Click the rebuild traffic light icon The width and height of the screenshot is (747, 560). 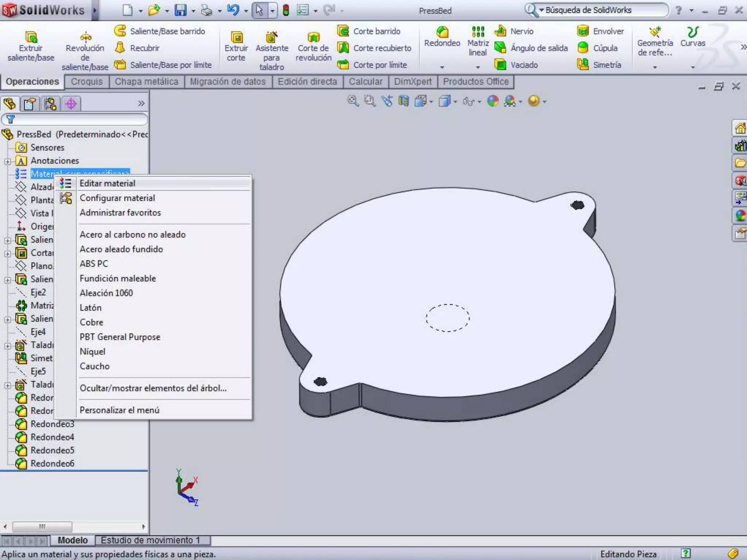[286, 10]
